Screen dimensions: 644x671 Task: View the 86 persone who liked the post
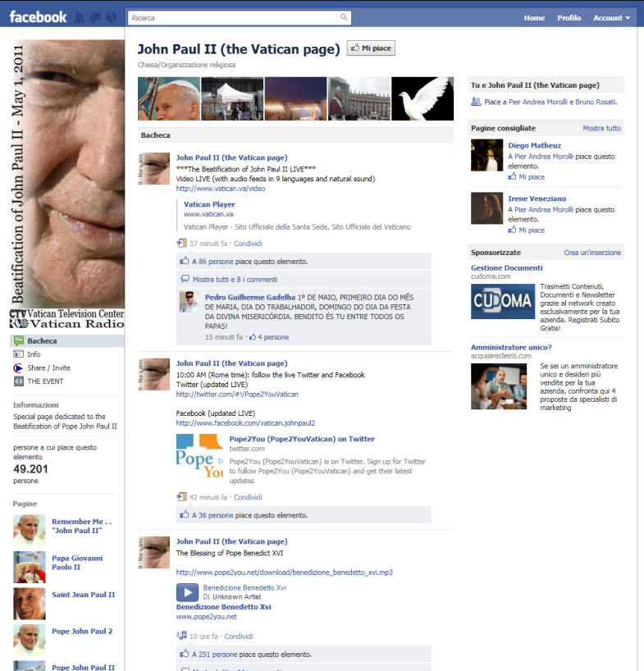pyautogui.click(x=216, y=262)
